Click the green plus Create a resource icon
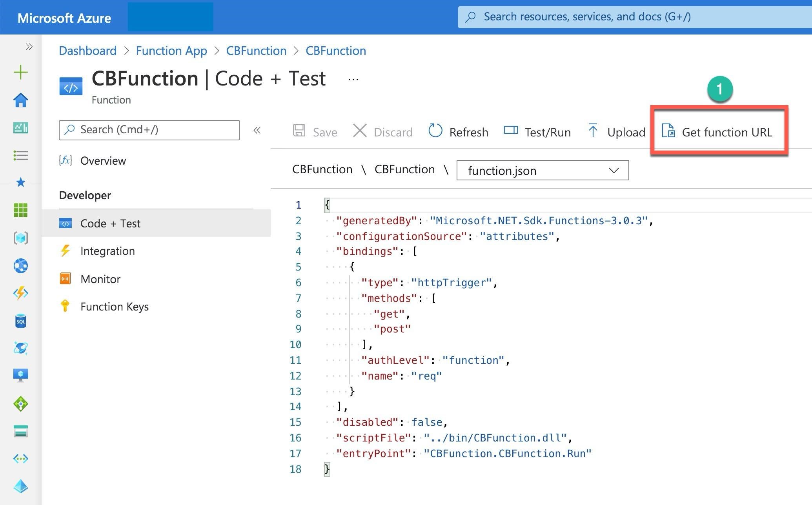This screenshot has height=505, width=812. click(x=20, y=72)
